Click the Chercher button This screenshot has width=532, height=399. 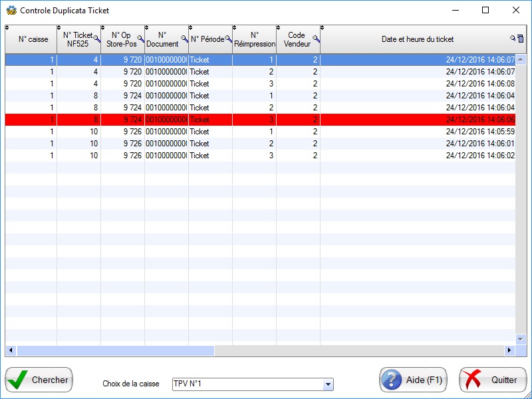(x=39, y=380)
